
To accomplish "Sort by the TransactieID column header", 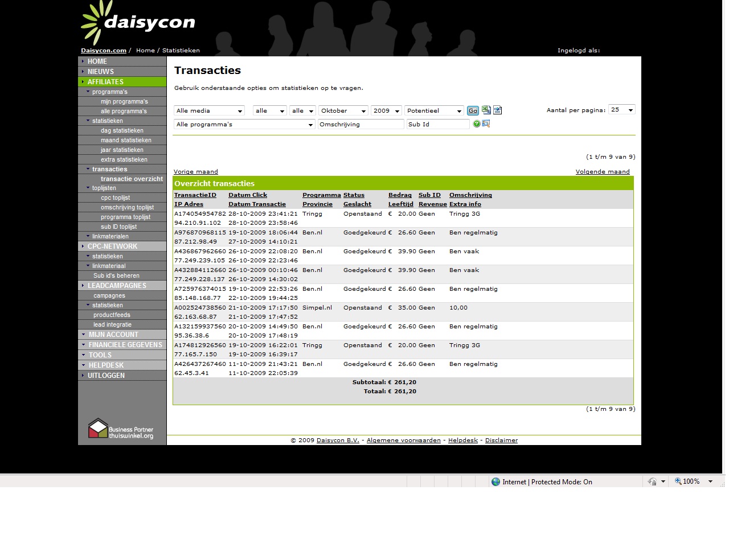I will pyautogui.click(x=195, y=195).
